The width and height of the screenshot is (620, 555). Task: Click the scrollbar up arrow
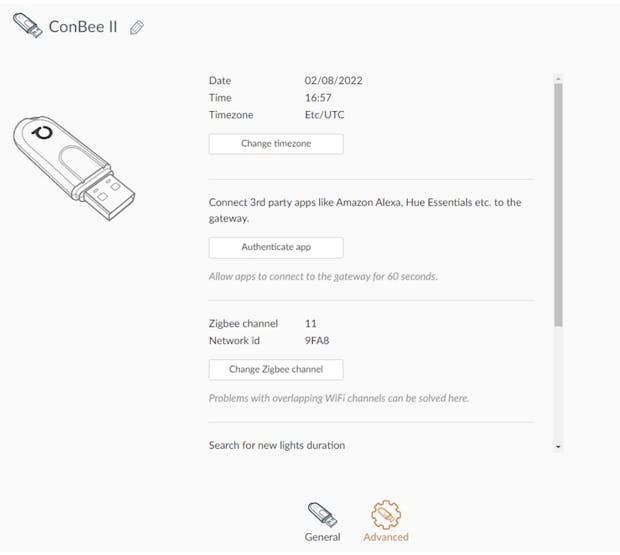[558, 78]
